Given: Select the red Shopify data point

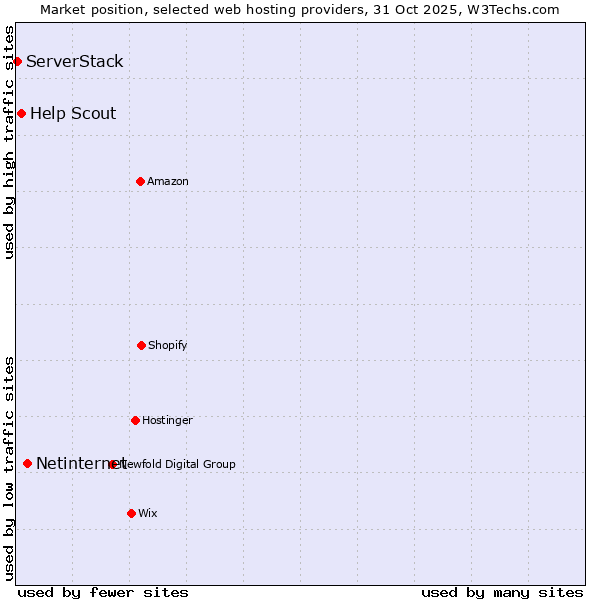Looking at the screenshot, I should pyautogui.click(x=141, y=345).
